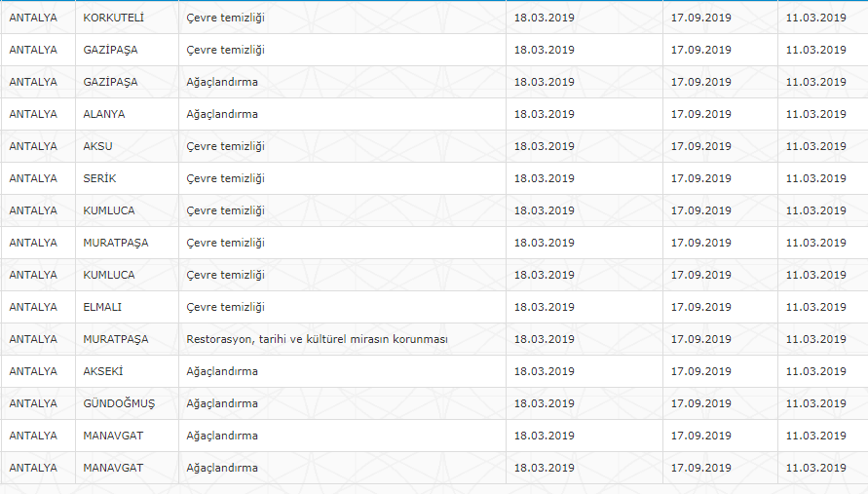This screenshot has height=494, width=868.
Task: Click the GÜNDOĞMUŞ district cell
Action: tap(119, 403)
